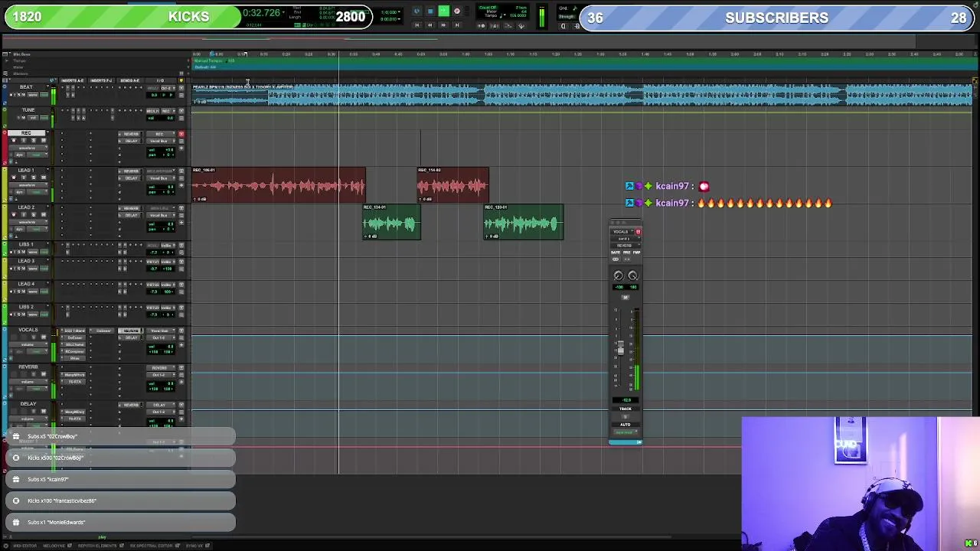The width and height of the screenshot is (980, 551).
Task: Mute the VOCALS aux track
Action: point(44,337)
